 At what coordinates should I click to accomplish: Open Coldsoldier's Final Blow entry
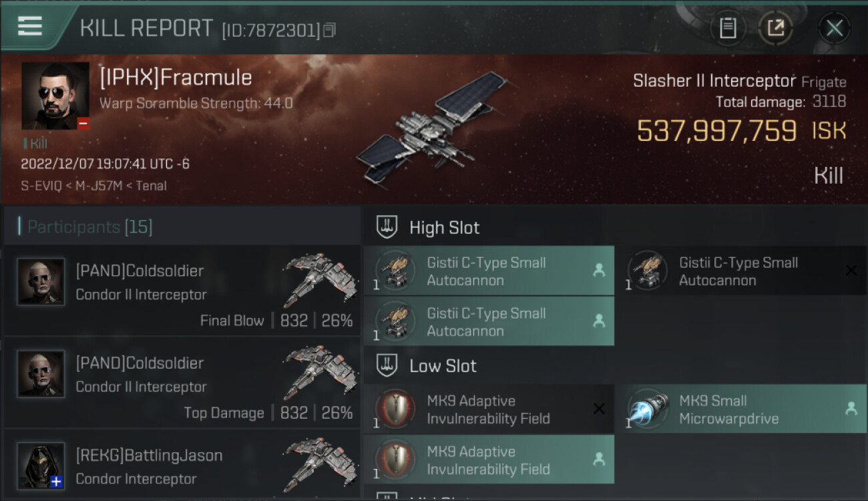182,291
